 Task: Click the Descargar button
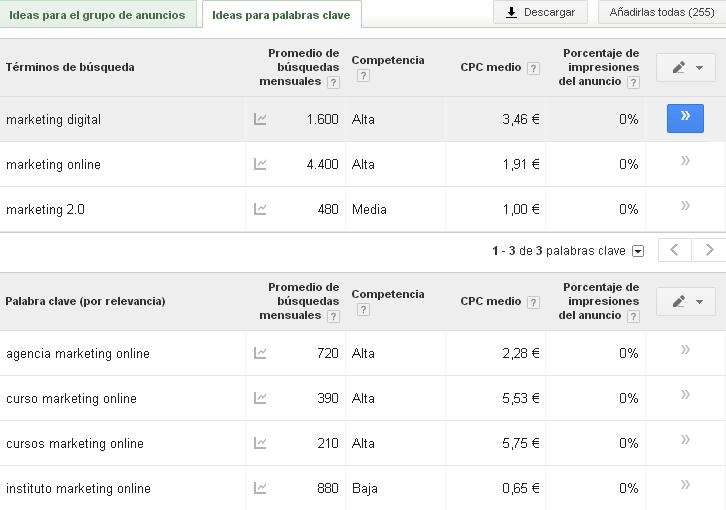click(x=540, y=12)
